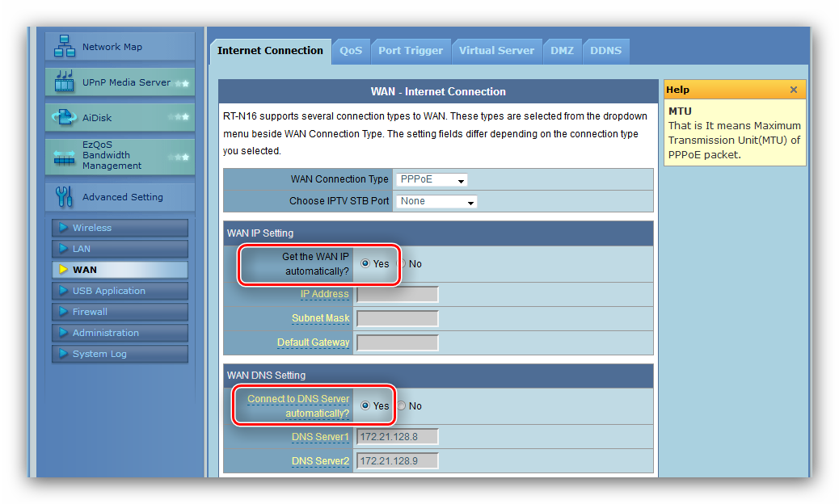Select No for automatic WAN IP
This screenshot has height=504, width=839.
coord(403,264)
